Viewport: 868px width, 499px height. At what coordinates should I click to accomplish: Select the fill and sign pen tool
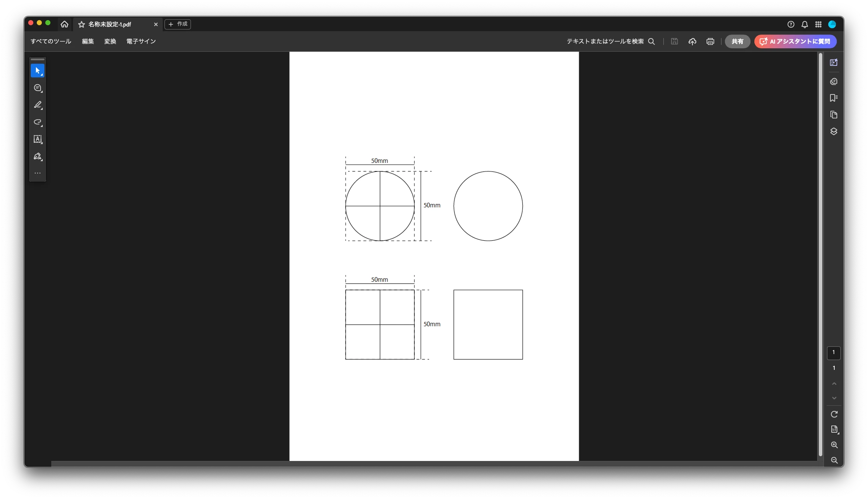[x=38, y=156]
